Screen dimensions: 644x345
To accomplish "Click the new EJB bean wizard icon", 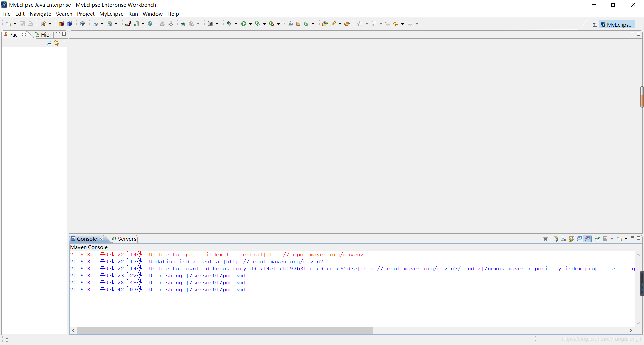I will point(43,24).
